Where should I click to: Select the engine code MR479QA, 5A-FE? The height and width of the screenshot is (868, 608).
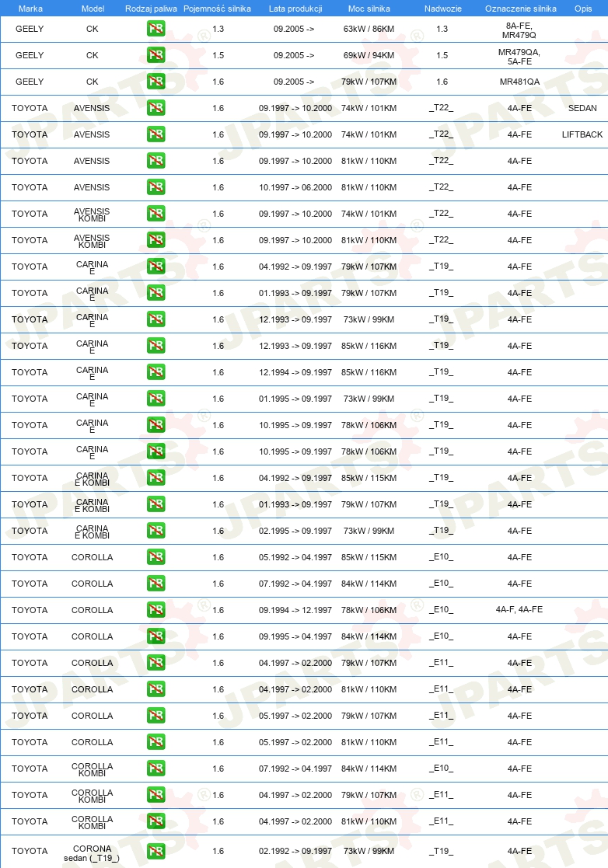[x=519, y=57]
